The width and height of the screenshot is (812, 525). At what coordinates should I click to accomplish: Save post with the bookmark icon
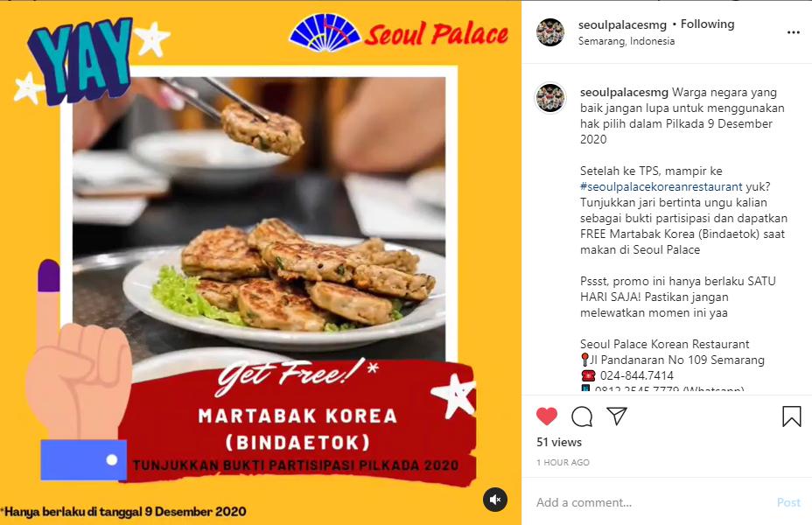tap(791, 416)
